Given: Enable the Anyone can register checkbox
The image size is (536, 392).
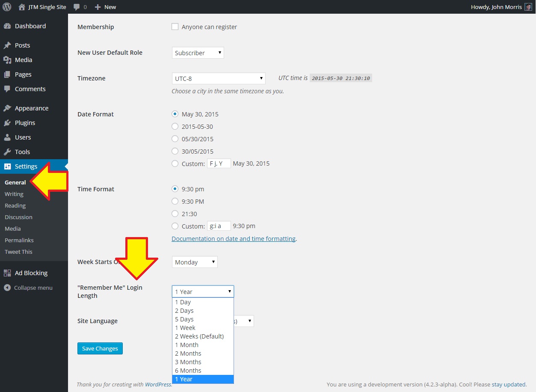Looking at the screenshot, I should 175,26.
